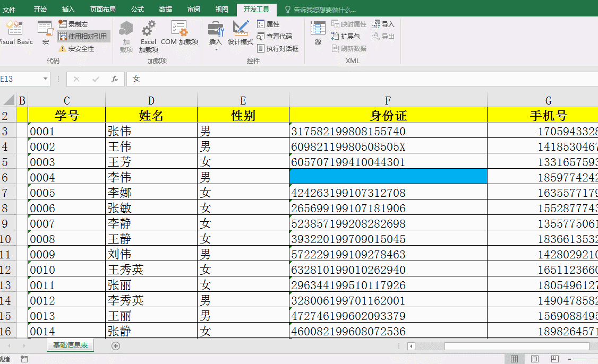
Task: Click the 属性 properties button
Action: point(268,24)
